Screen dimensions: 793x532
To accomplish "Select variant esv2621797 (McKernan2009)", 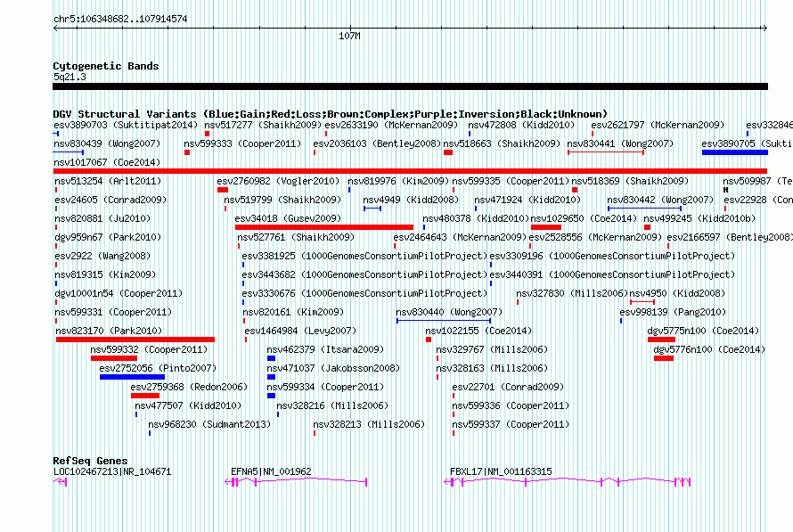I will [x=658, y=125].
